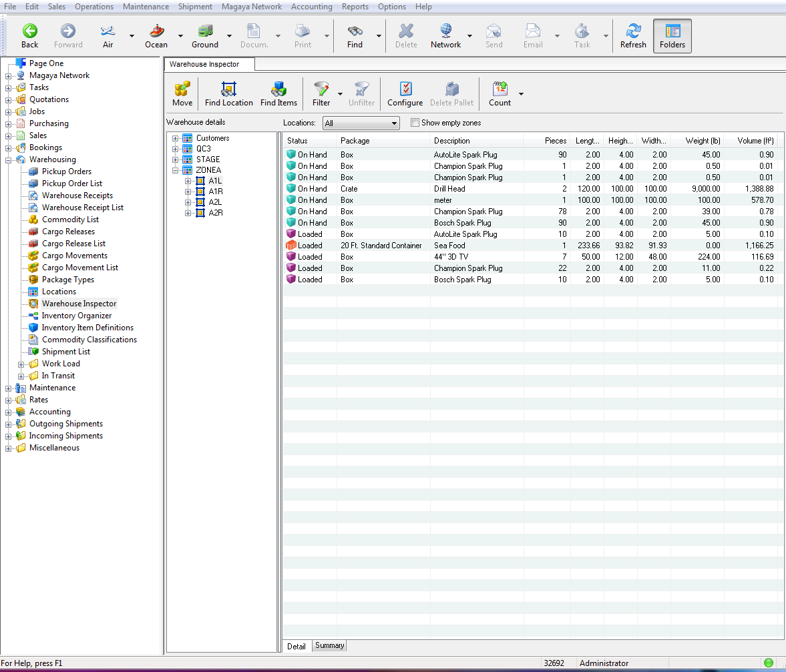Open Commodity List in the tree
This screenshot has width=786, height=672.
pos(70,220)
